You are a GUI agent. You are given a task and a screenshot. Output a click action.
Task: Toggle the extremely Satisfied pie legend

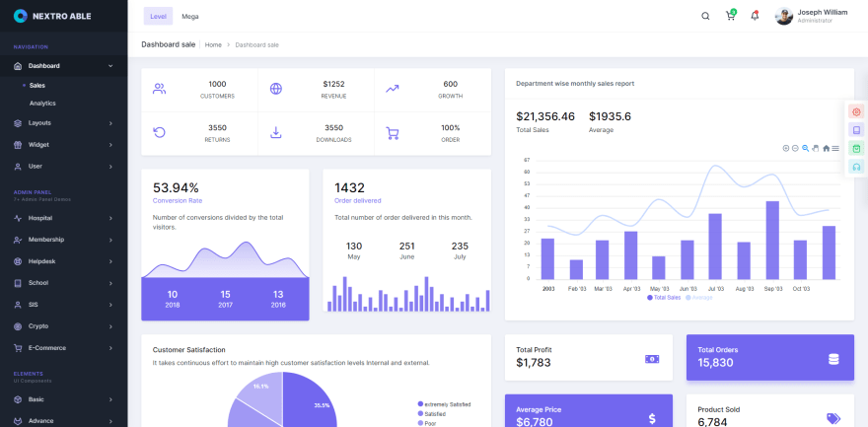[445, 404]
